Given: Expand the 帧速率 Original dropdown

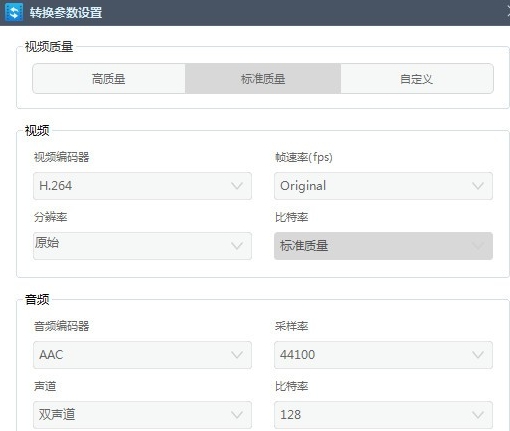Looking at the screenshot, I should [x=383, y=186].
